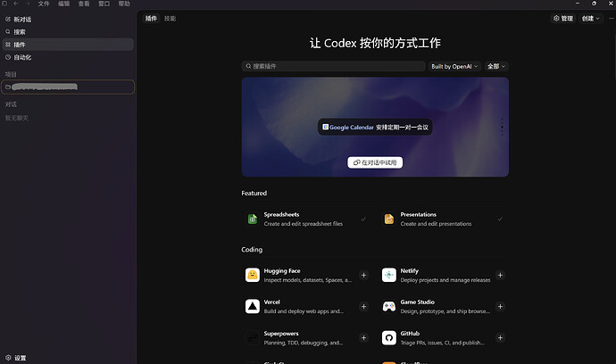
Task: Toggle the Spreadsheets installed checkmark
Action: pos(363,219)
